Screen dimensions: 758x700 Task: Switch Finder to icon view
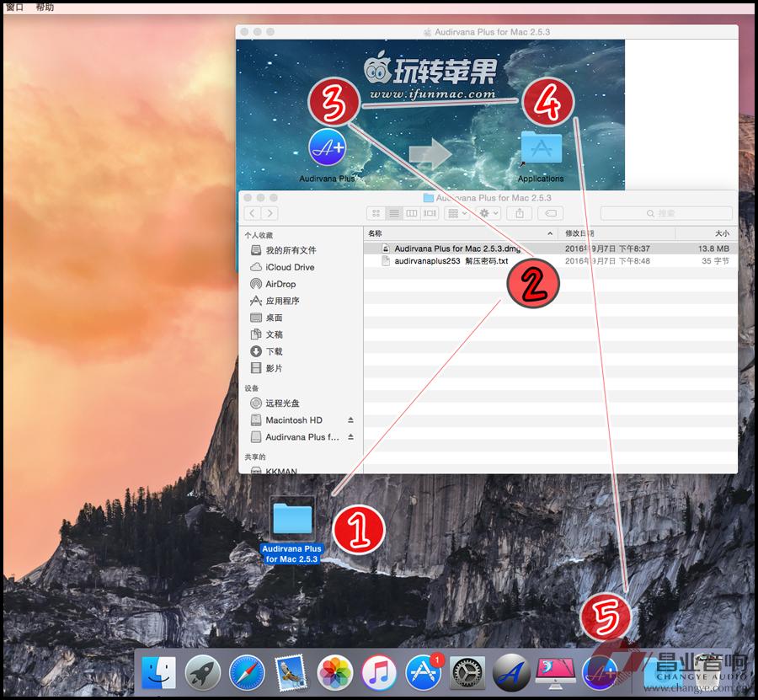pyautogui.click(x=376, y=213)
